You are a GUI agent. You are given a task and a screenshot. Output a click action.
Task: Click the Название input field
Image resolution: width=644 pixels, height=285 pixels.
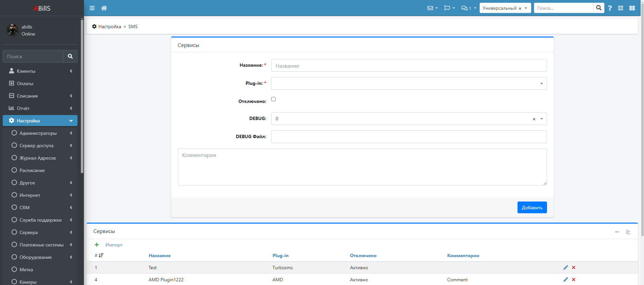point(409,65)
